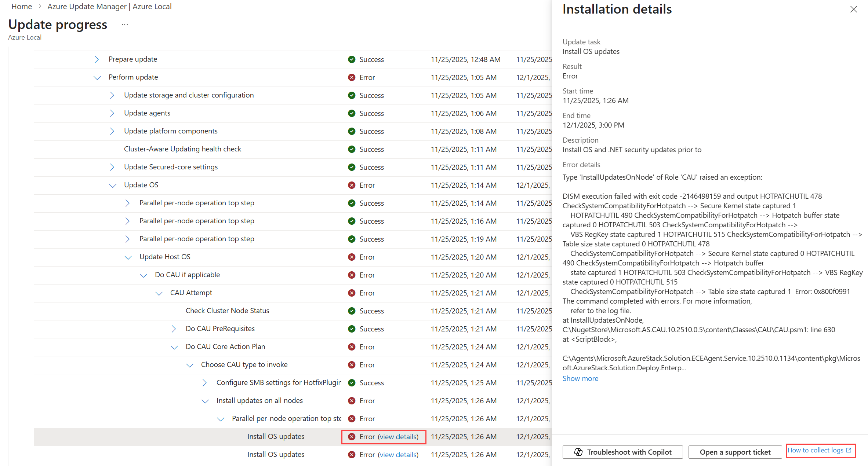
Task: Collapse the Perform update step
Action: pos(97,78)
